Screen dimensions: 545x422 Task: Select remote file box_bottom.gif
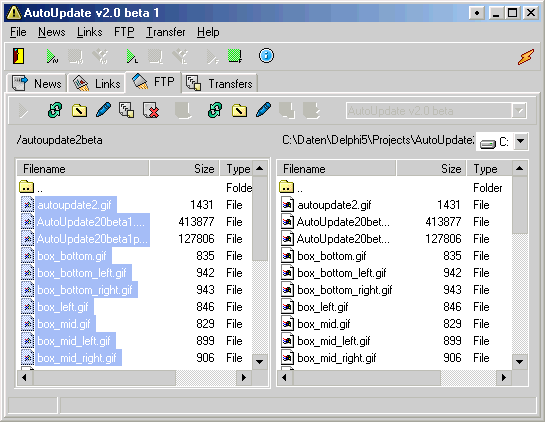(72, 256)
